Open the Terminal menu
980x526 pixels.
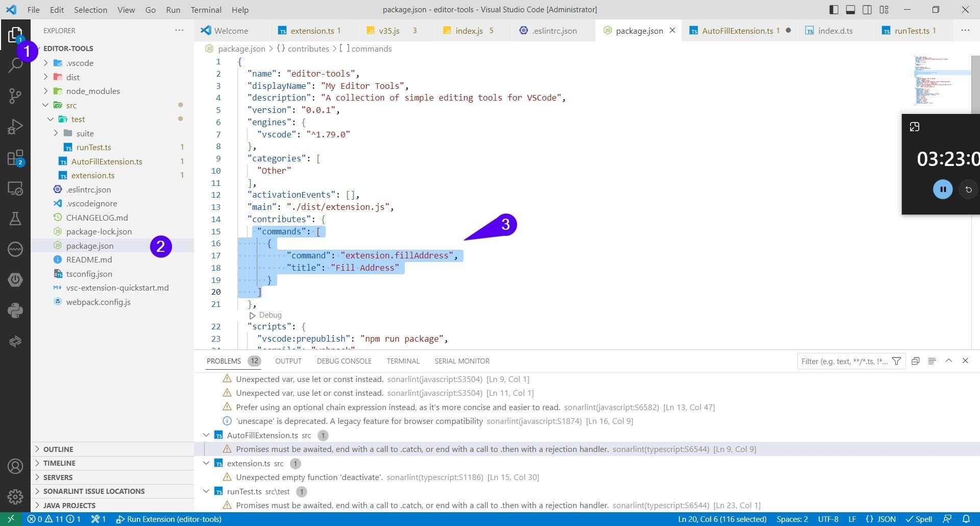point(206,10)
